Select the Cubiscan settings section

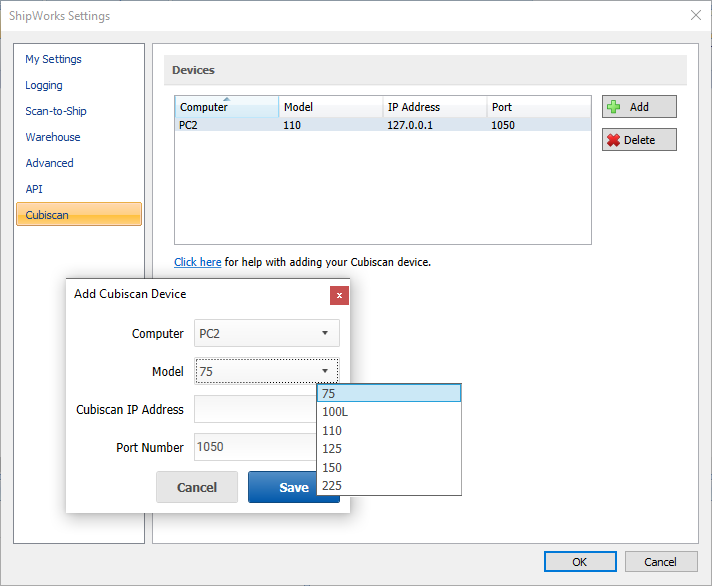click(79, 214)
